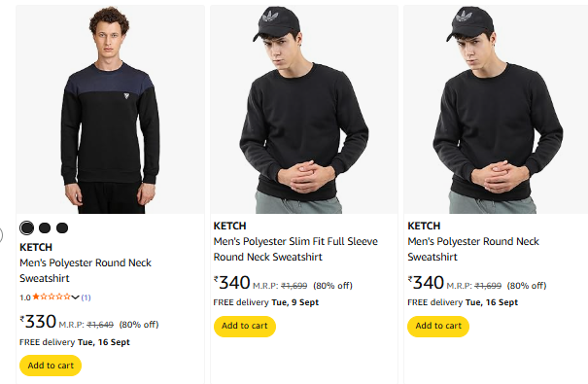
Task: Choose the second color swatch option
Action: [45, 227]
